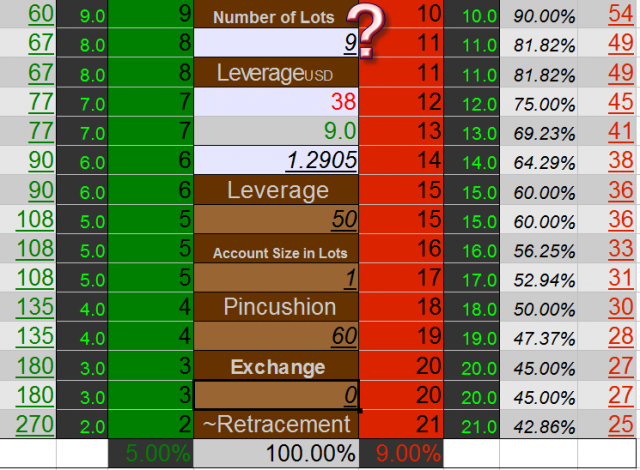
Task: Select the red-column cell showing 12
Action: pos(401,102)
